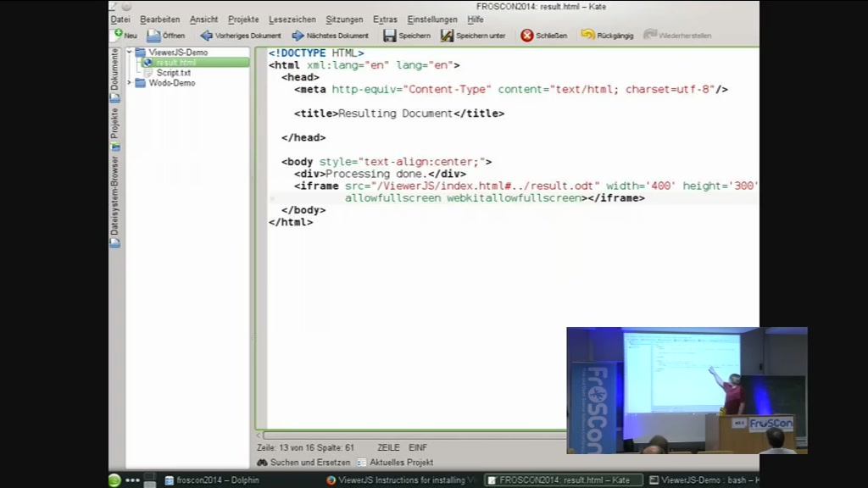Image resolution: width=868 pixels, height=488 pixels.
Task: Click the greyed Wiederherstellen redo icon
Action: pyautogui.click(x=650, y=35)
